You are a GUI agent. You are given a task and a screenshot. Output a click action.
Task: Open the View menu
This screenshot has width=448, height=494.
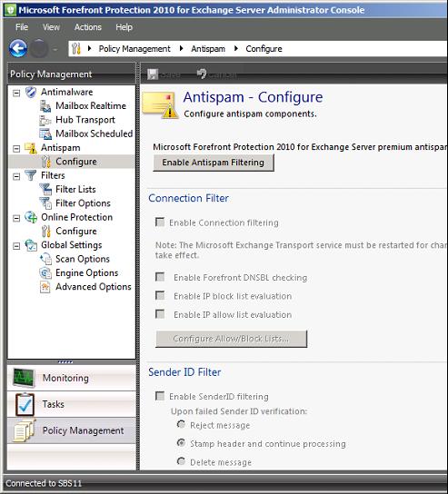click(x=51, y=27)
